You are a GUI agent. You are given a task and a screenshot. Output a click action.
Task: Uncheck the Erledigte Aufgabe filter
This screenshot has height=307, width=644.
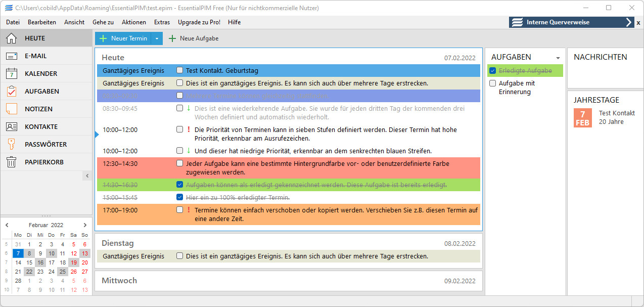point(493,71)
